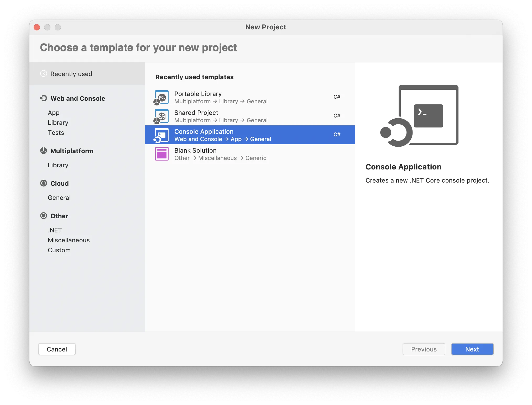Choose the Shared Project template
The height and width of the screenshot is (405, 532).
(250, 116)
